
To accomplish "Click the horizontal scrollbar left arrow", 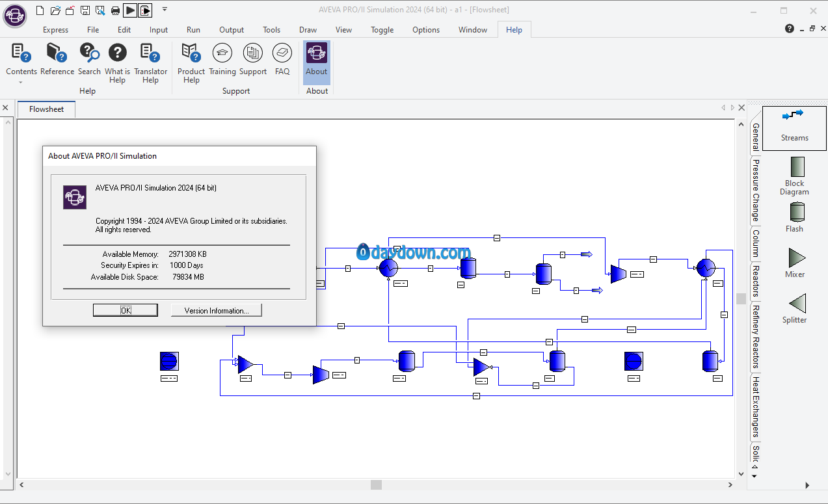I will [x=21, y=484].
